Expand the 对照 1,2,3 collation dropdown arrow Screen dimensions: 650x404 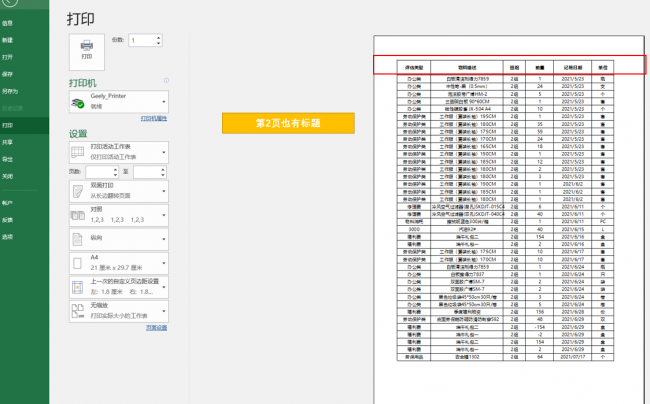pyautogui.click(x=164, y=215)
